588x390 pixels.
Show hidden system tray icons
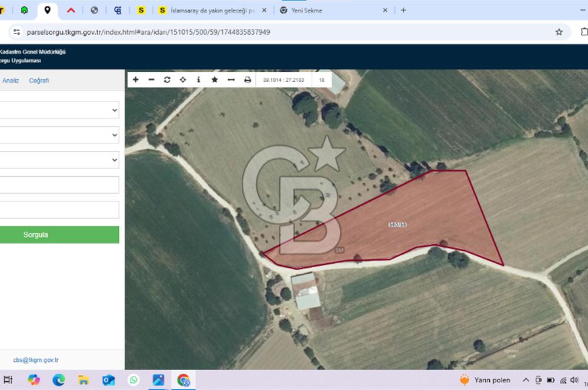click(526, 380)
